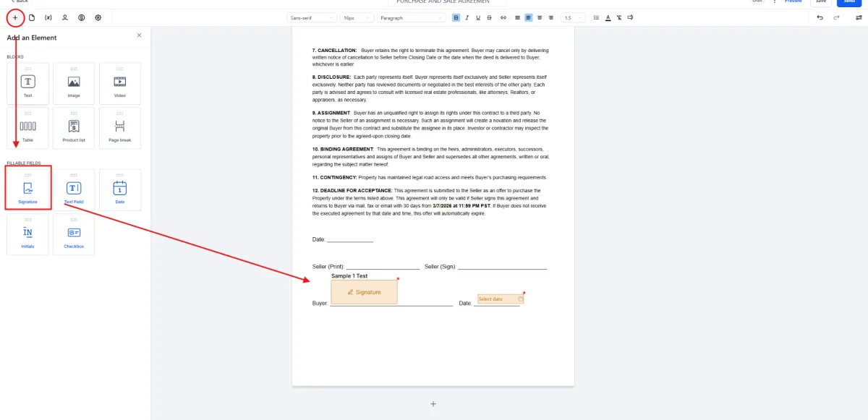The image size is (868, 420).
Task: Click the '11. CONTINGENCY:' heading text
Action: tap(335, 177)
